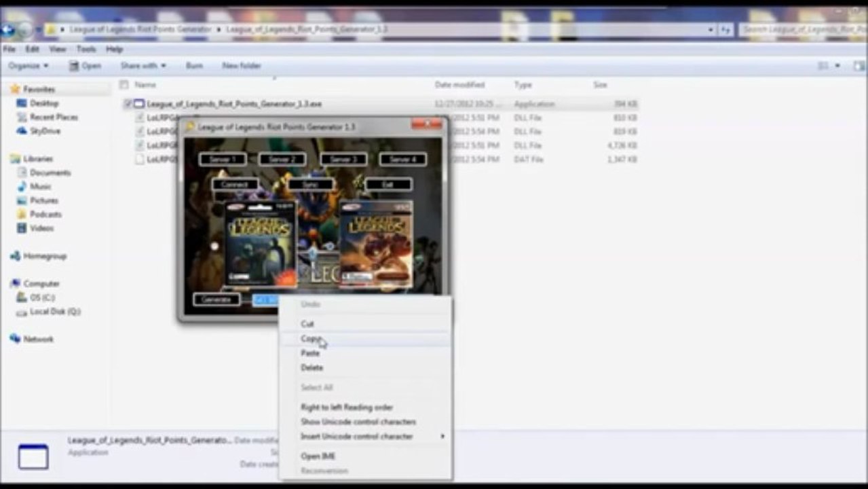This screenshot has width=868, height=489.
Task: Sort by the Type column header
Action: pyautogui.click(x=523, y=85)
